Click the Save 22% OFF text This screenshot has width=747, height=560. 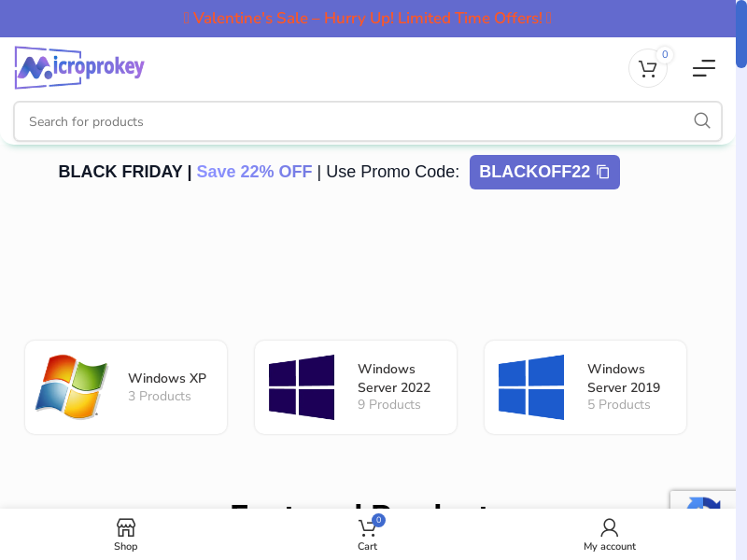click(x=254, y=172)
